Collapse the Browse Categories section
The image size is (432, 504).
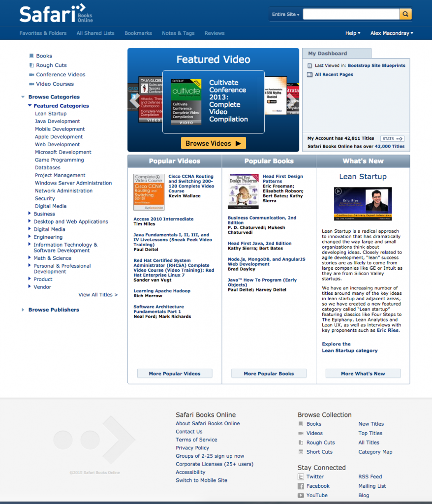pos(23,97)
